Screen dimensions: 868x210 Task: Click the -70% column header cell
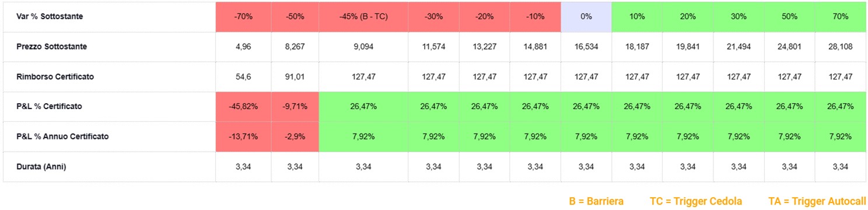pyautogui.click(x=243, y=17)
